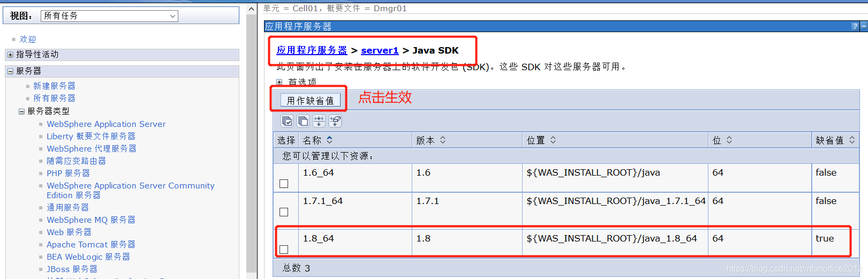Open the Liberty 概要文件服务器 link
The image size is (868, 279).
(x=91, y=136)
